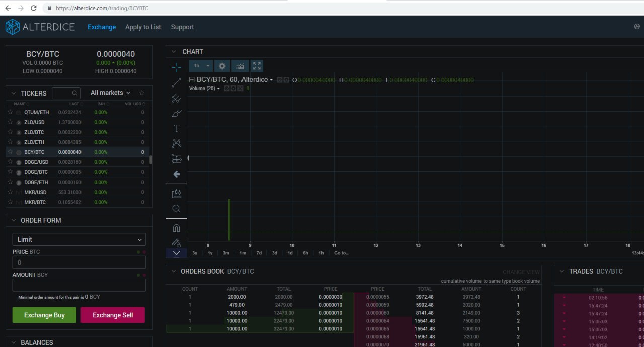Click the tickers list scrollbar
This screenshot has width=644, height=347.
tap(151, 160)
